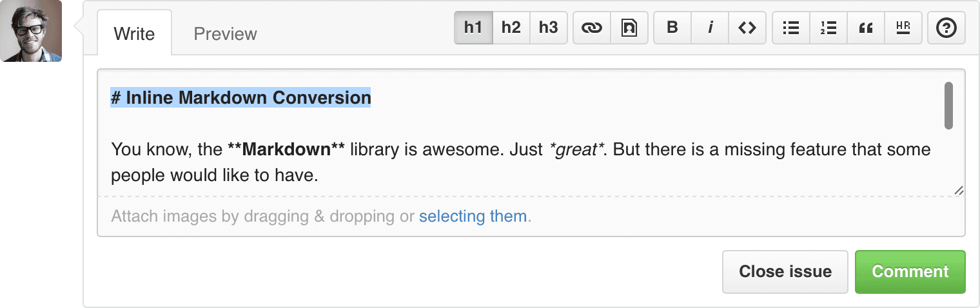Insert a link with chain icon
The image size is (980, 308).
591,28
